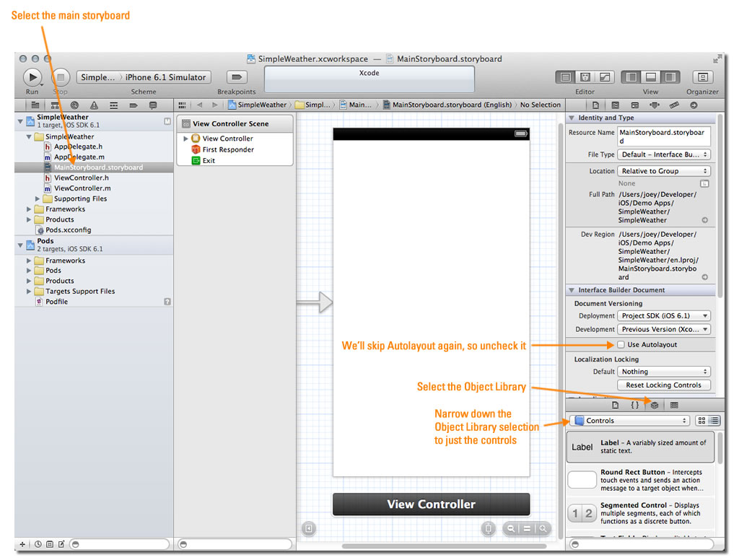The width and height of the screenshot is (739, 560).
Task: Toggle the Debug area view button
Action: click(x=651, y=76)
